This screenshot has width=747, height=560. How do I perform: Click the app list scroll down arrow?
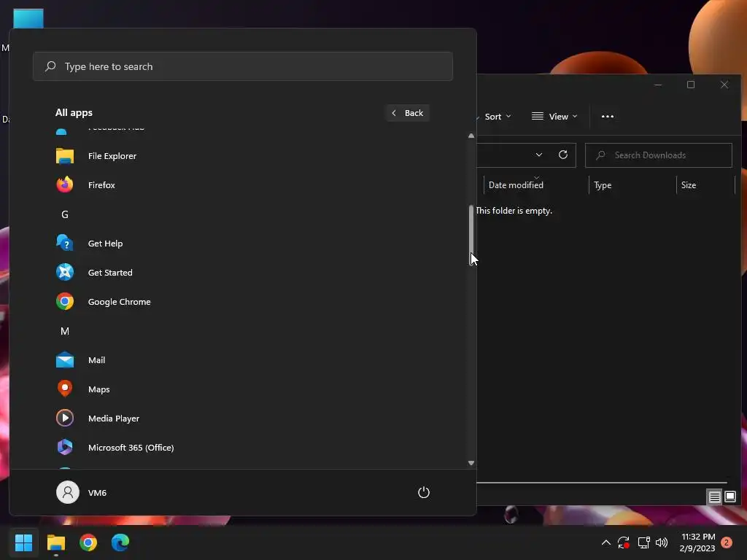(x=471, y=463)
